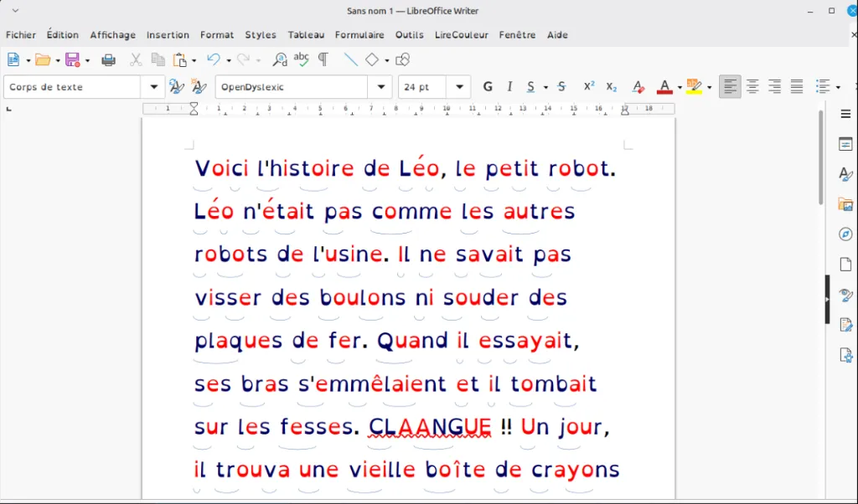Toggle bold formatting on selected text
The height and width of the screenshot is (504, 858).
point(488,86)
